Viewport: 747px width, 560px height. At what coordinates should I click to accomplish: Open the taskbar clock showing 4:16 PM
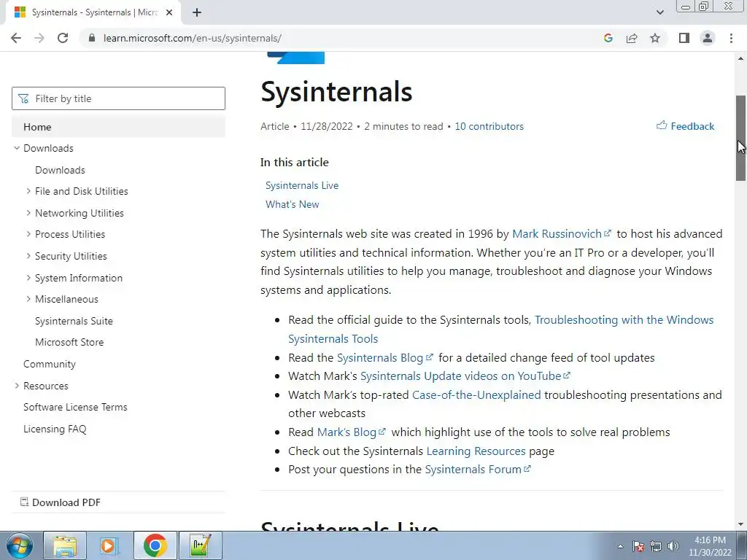pos(710,546)
